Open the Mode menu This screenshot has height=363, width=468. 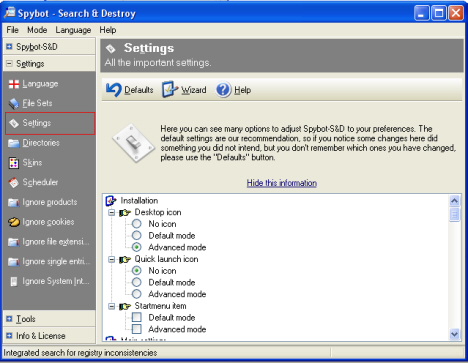(37, 30)
